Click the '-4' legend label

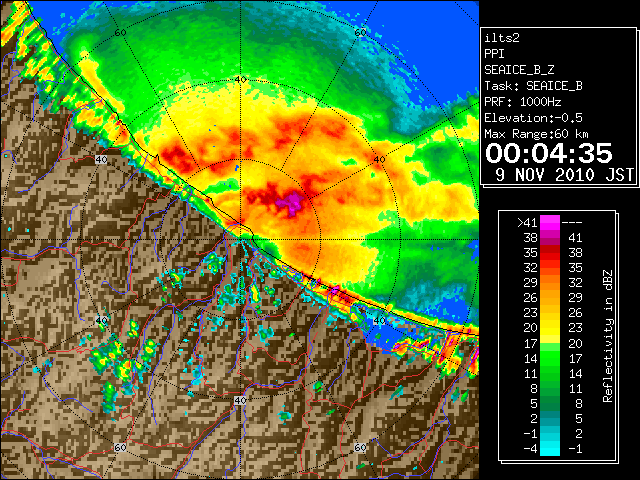(530, 449)
